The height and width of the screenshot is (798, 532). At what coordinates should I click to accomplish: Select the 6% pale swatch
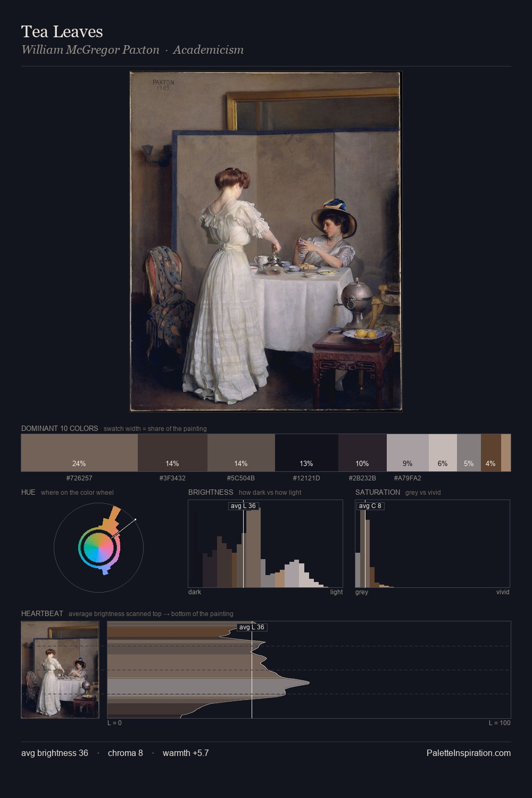pos(443,453)
